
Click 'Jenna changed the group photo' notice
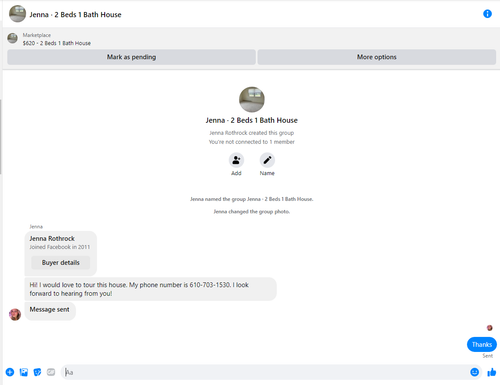[252, 211]
